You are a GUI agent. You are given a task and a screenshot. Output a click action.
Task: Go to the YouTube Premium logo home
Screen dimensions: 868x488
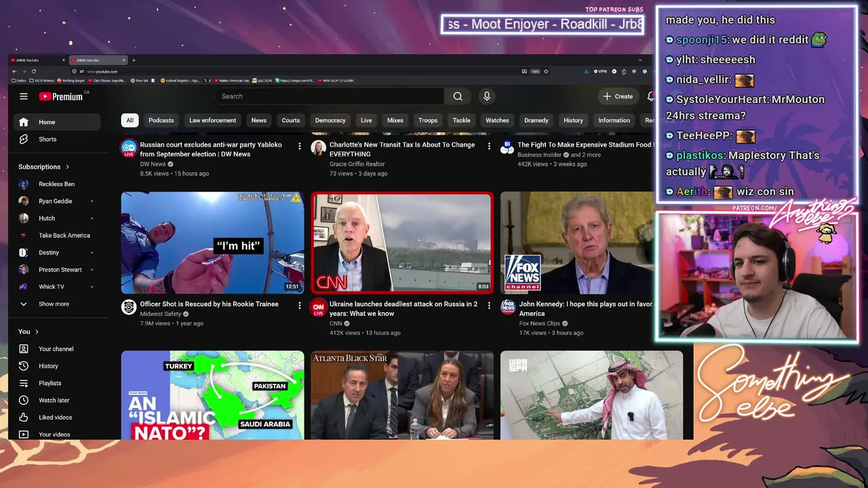point(61,96)
